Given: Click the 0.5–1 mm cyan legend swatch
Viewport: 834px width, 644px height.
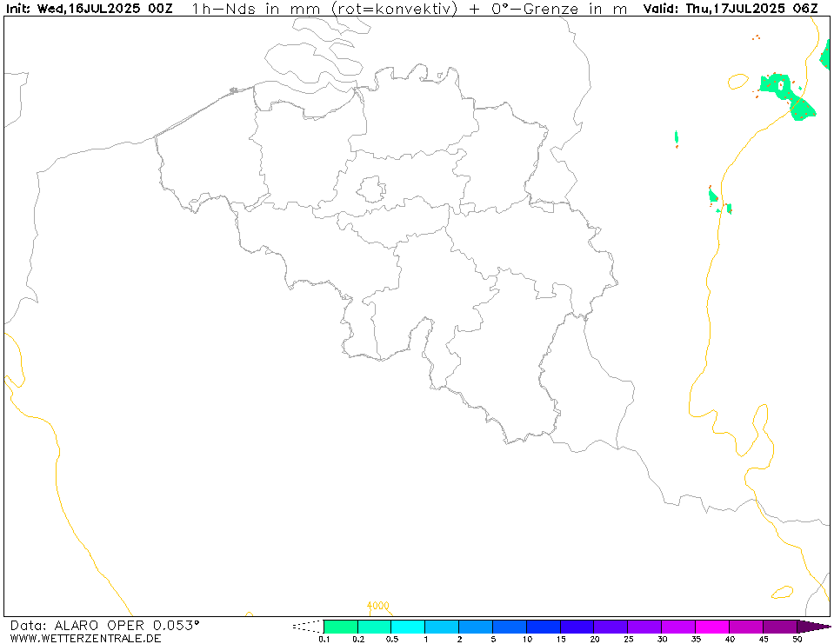Looking at the screenshot, I should click(x=408, y=627).
